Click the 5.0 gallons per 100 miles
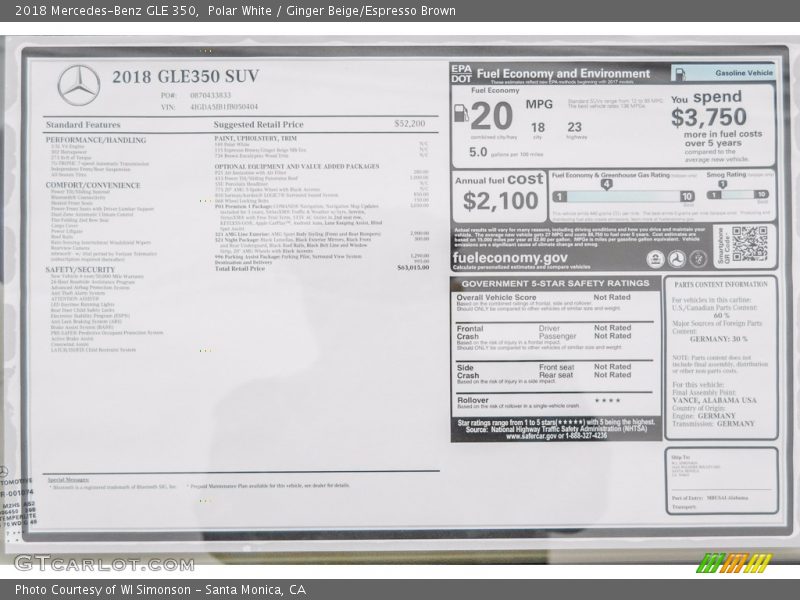This screenshot has width=800, height=600. [x=506, y=152]
